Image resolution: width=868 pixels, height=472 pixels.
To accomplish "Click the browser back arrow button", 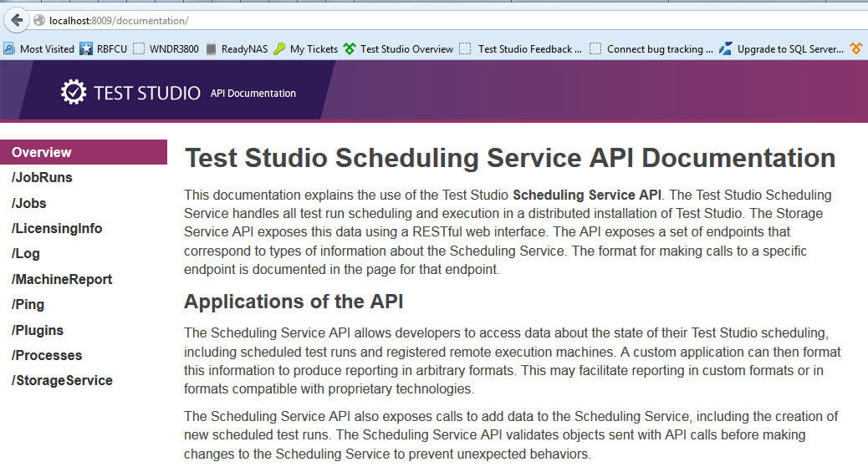I will click(x=18, y=21).
